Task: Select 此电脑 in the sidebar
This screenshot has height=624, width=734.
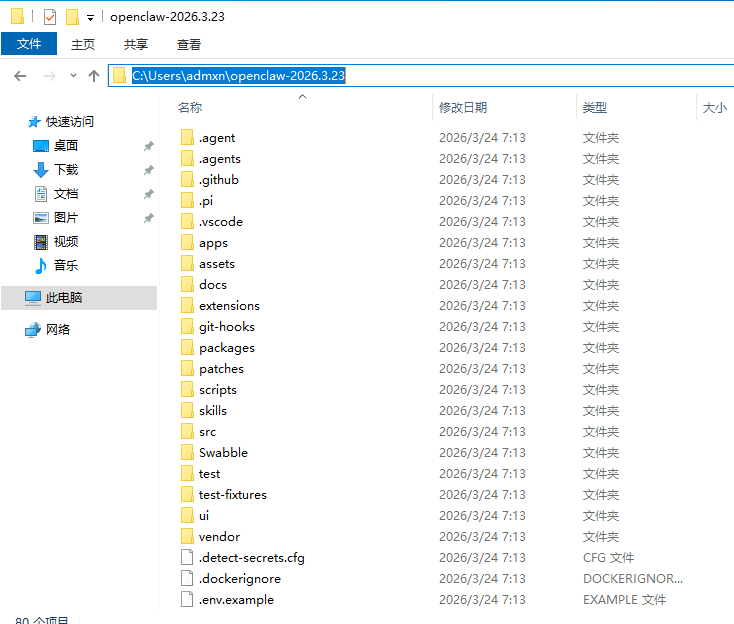Action: point(64,298)
